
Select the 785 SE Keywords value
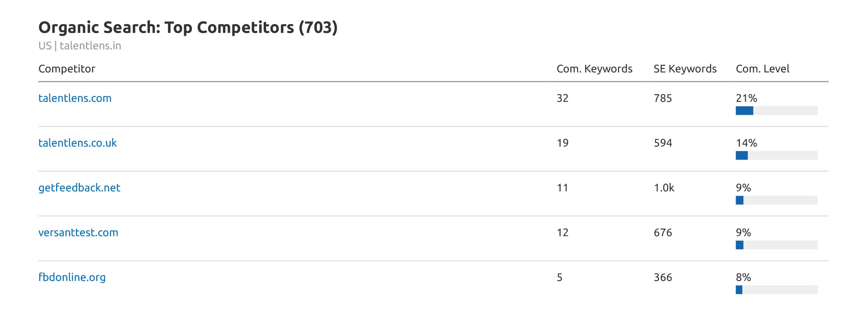[x=663, y=98]
